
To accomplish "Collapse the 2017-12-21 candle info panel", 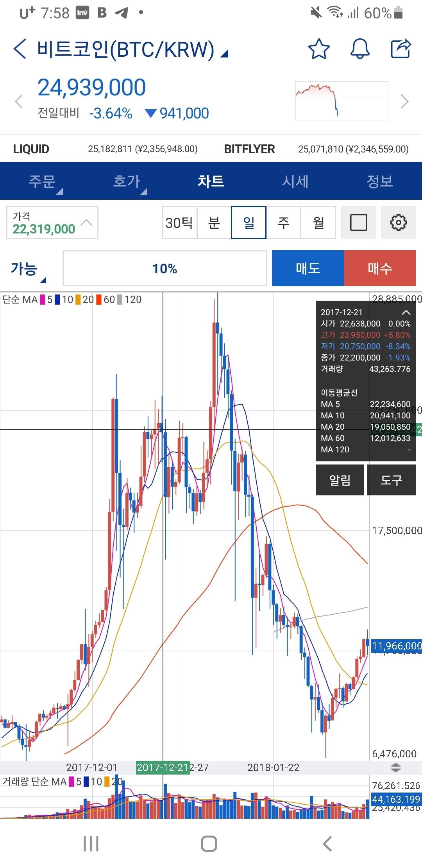I will coord(406,312).
